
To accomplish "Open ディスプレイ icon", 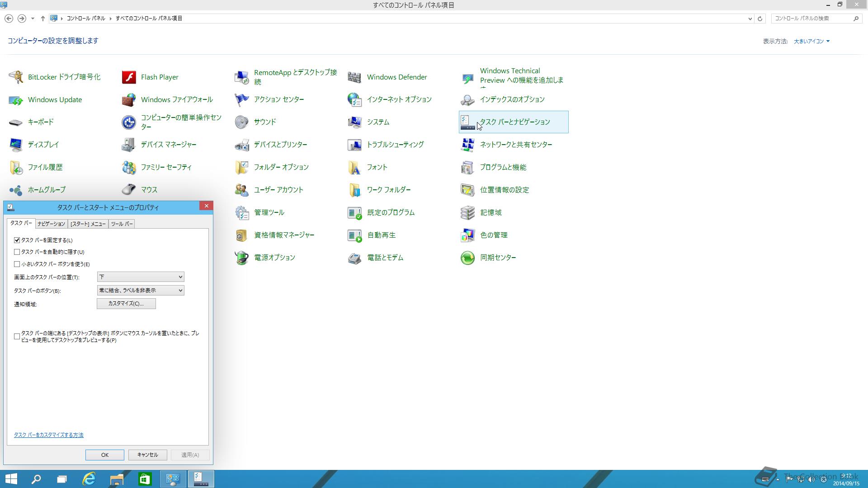I will (x=16, y=145).
